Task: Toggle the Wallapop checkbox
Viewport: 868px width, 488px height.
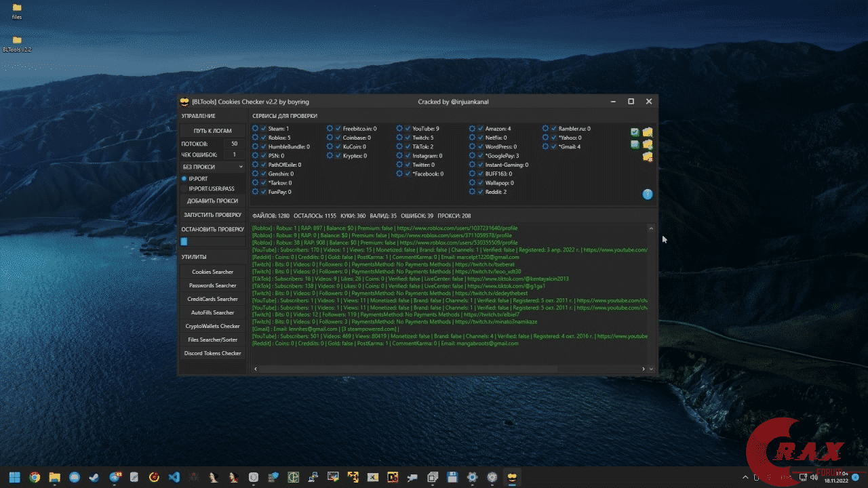Action: (x=481, y=183)
